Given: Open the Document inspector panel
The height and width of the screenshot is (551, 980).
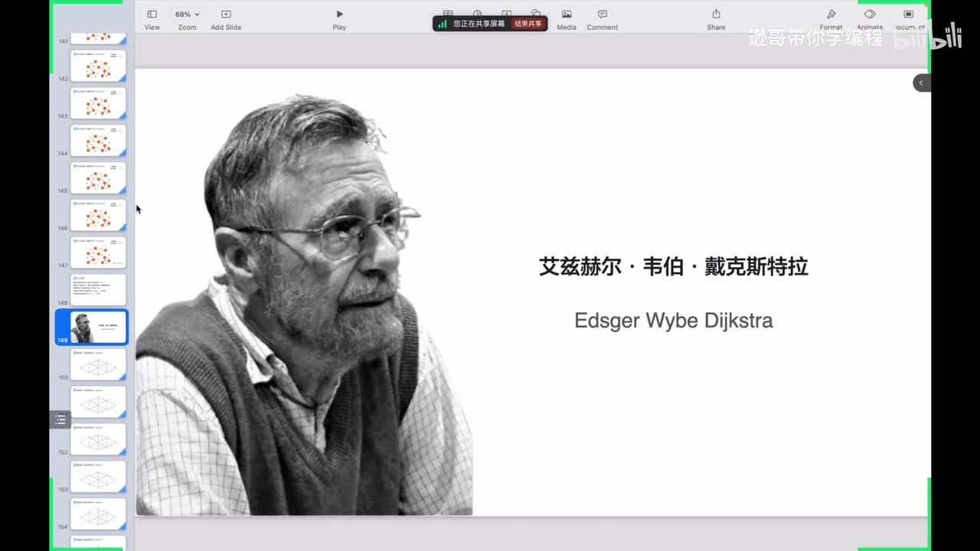Looking at the screenshot, I should [909, 20].
